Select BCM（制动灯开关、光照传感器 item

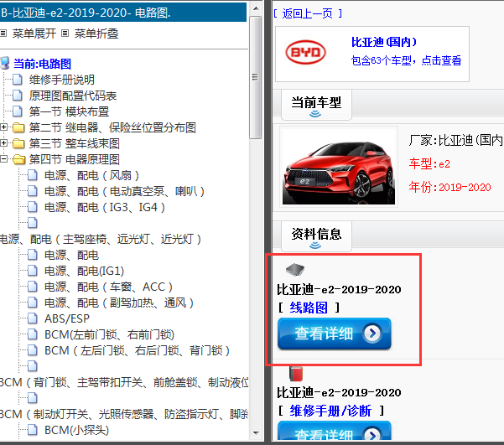(x=124, y=414)
